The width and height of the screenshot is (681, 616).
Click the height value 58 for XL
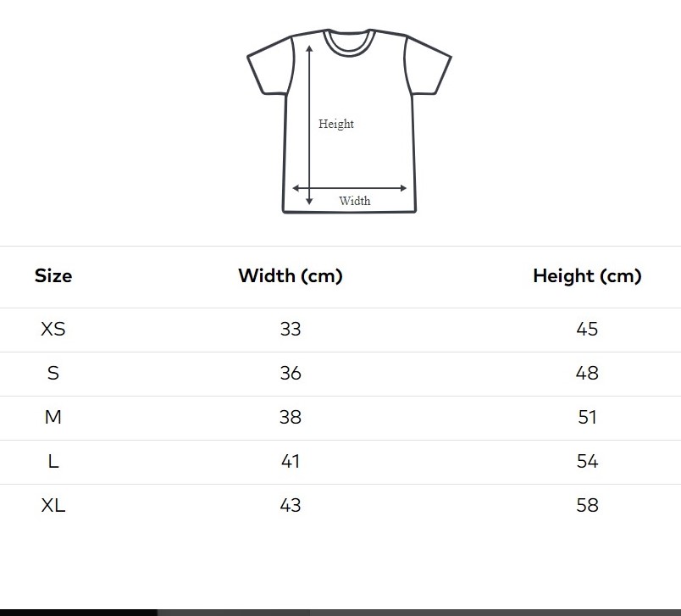coord(587,505)
